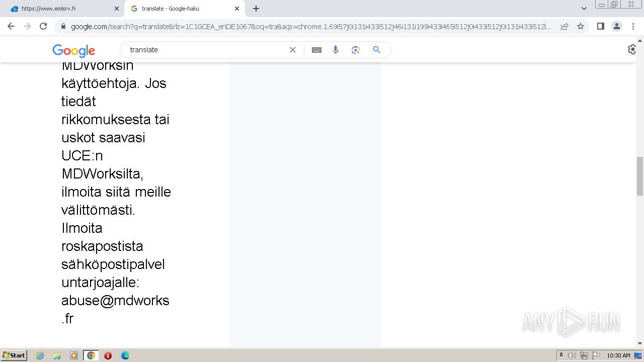The width and height of the screenshot is (644, 362).
Task: Click Chrome icon in taskbar
Action: pyautogui.click(x=91, y=355)
